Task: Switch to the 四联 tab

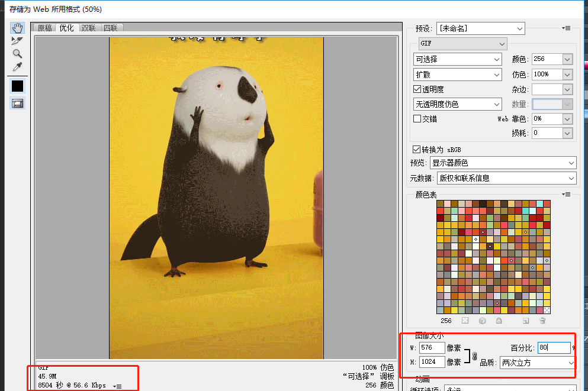Action: click(111, 28)
